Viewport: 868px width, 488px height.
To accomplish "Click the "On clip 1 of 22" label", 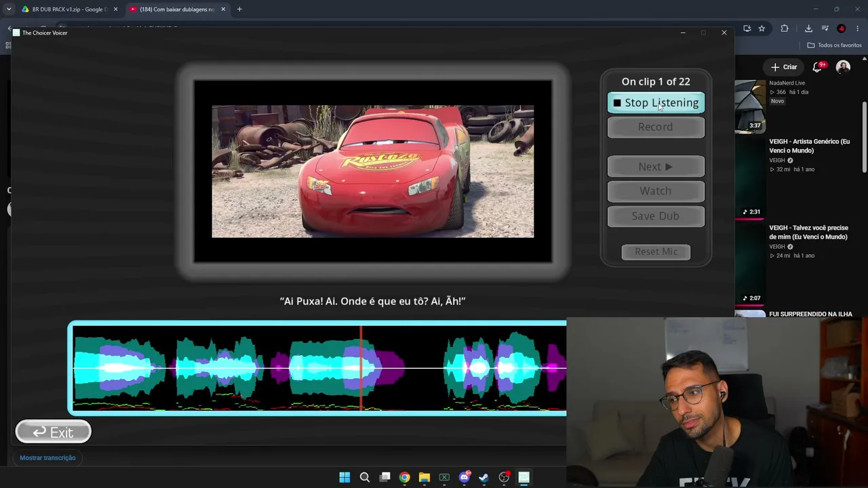I will click(x=656, y=81).
